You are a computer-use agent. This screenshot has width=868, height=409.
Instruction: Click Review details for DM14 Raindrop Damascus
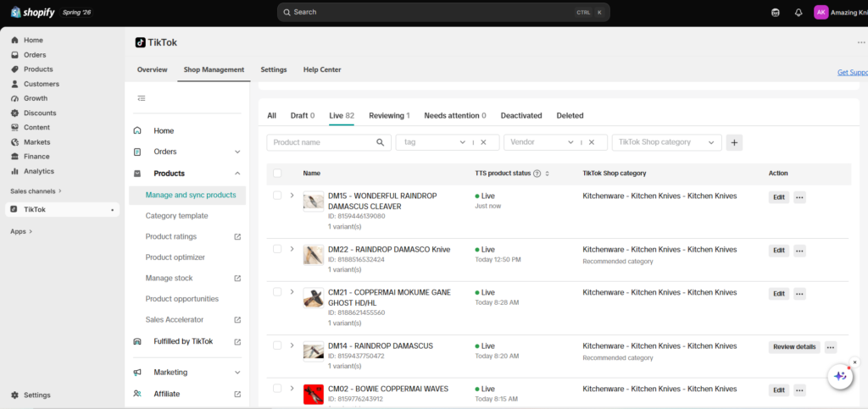794,347
